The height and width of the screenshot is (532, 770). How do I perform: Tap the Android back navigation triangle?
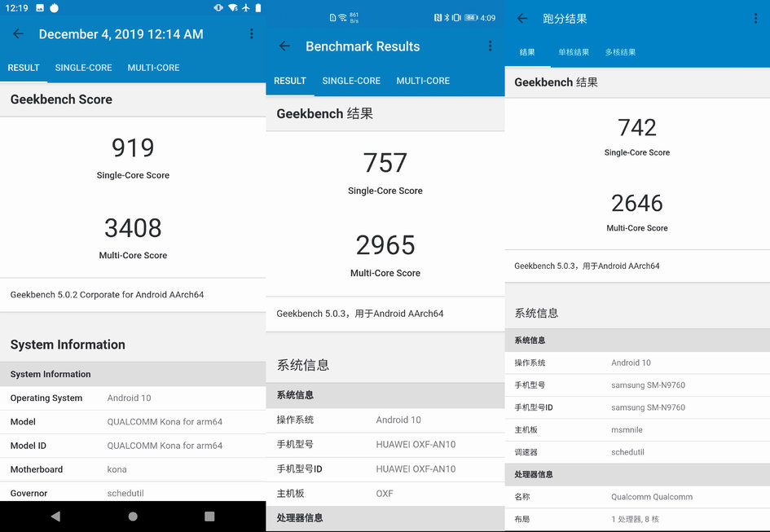pos(55,517)
